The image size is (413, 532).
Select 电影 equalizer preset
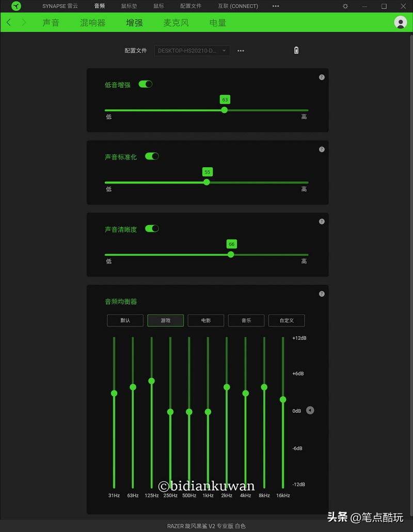206,320
